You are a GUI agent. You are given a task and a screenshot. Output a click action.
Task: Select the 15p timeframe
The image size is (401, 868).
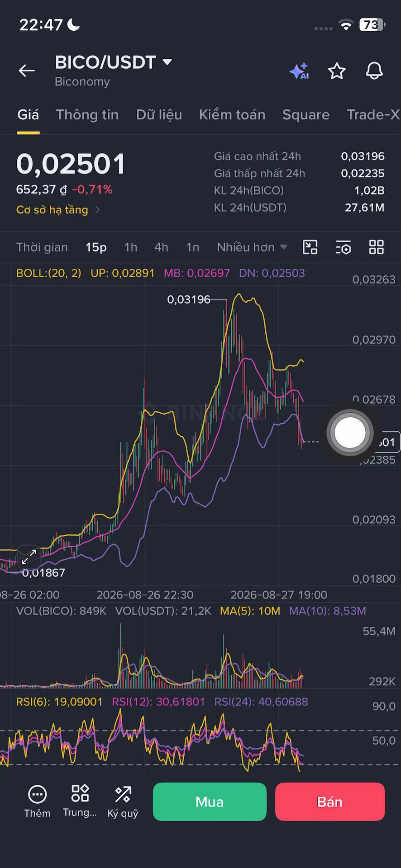96,247
